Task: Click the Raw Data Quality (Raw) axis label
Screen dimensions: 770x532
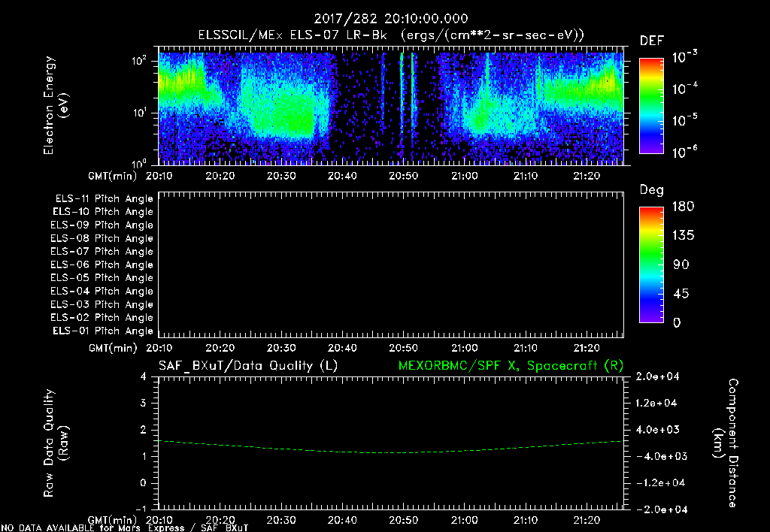Action: point(56,443)
